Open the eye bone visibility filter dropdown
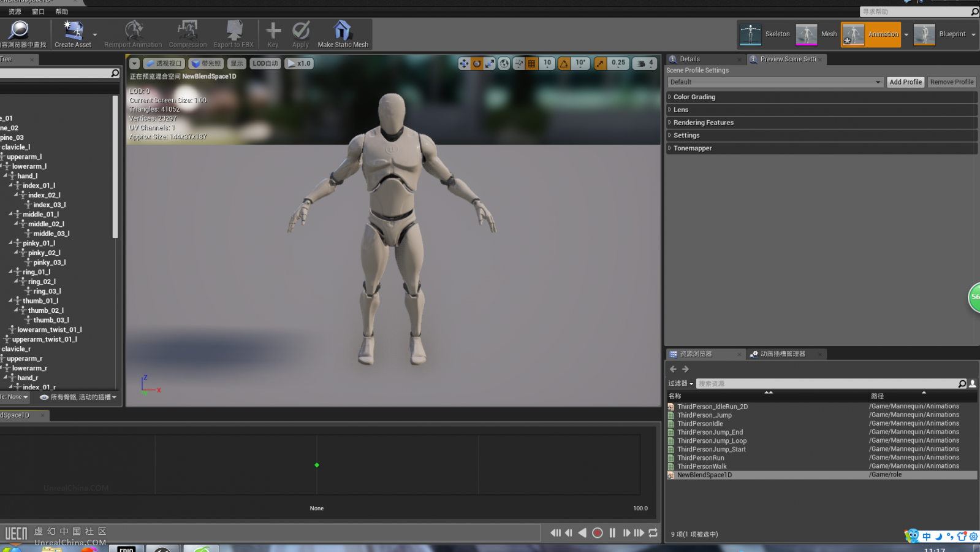This screenshot has width=980, height=552. 78,397
